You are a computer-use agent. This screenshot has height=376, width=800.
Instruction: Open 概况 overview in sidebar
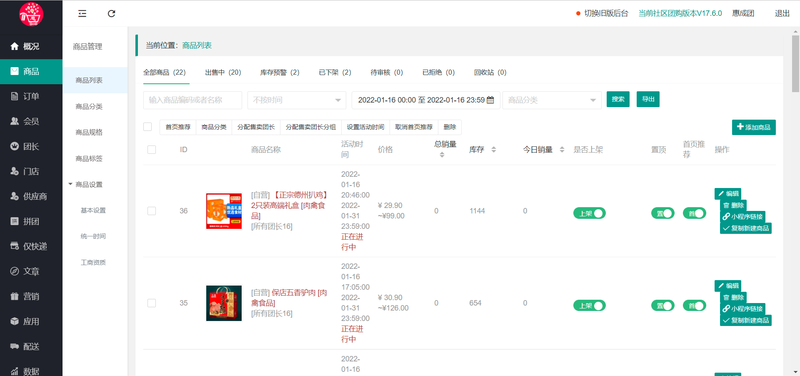pos(31,46)
